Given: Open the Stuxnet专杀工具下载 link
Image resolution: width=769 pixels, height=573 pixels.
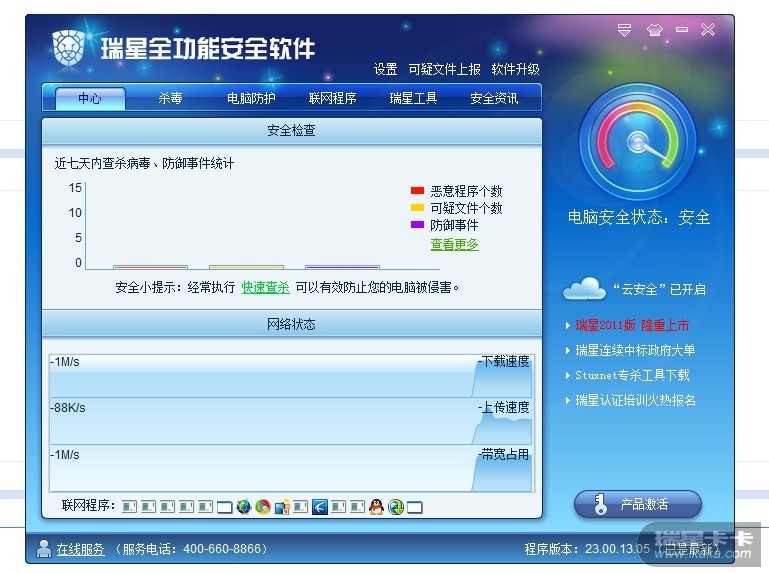Looking at the screenshot, I should [x=632, y=375].
